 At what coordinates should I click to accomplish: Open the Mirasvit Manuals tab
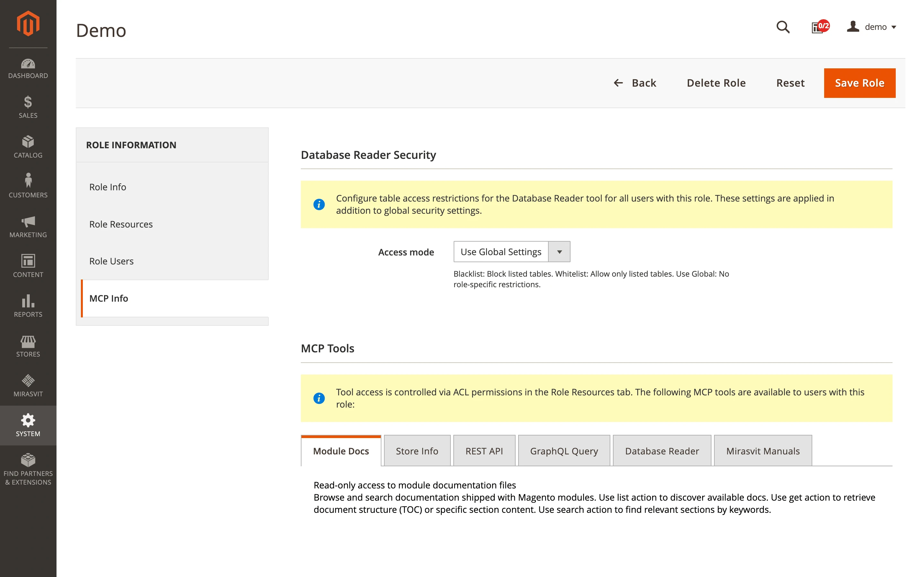coord(763,451)
